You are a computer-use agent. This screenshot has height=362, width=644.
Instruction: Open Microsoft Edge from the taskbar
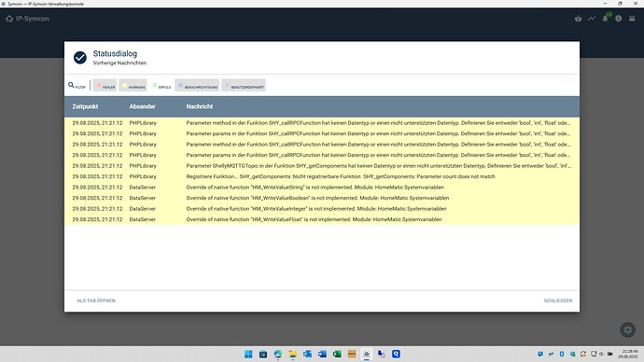(x=278, y=355)
